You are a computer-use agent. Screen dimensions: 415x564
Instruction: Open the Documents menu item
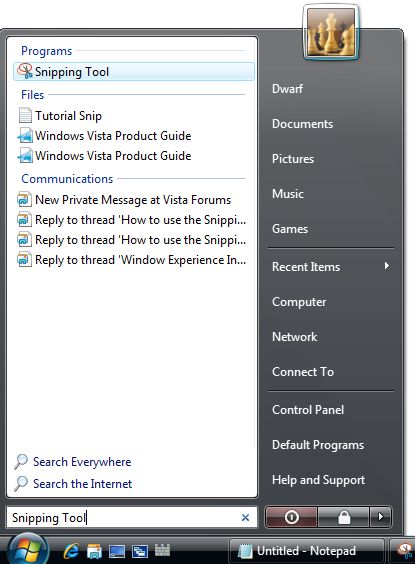pos(302,124)
